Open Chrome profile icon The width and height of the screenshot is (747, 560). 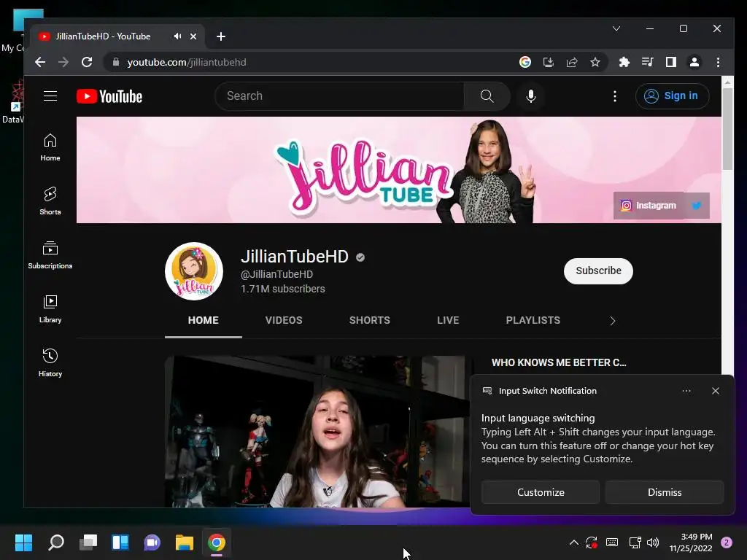click(694, 62)
